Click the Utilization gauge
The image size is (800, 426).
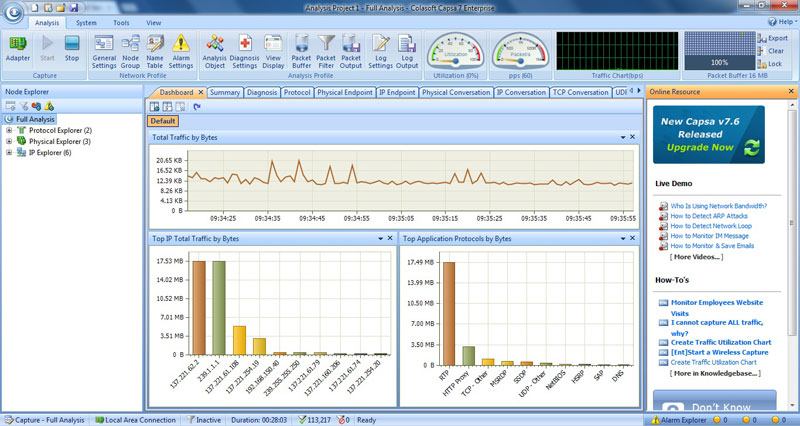point(456,51)
